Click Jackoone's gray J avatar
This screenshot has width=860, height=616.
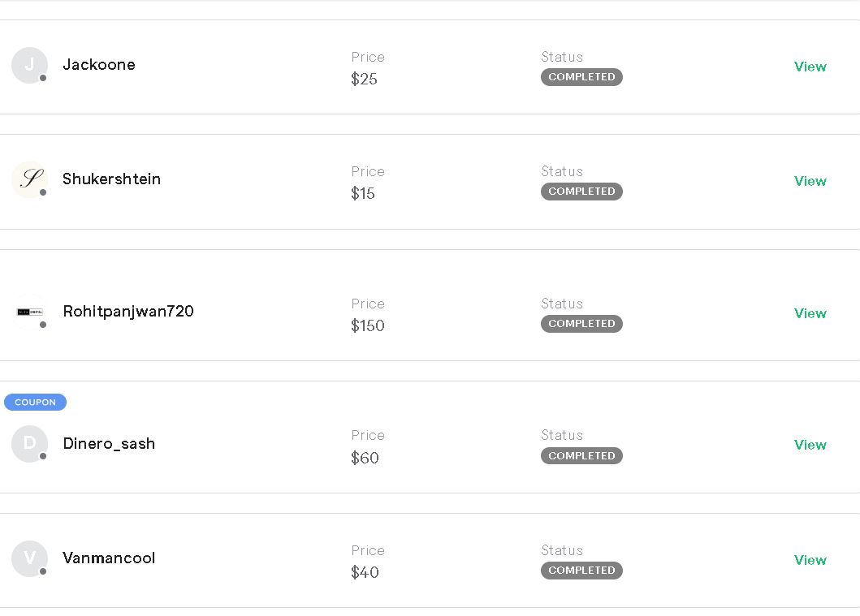coord(29,65)
